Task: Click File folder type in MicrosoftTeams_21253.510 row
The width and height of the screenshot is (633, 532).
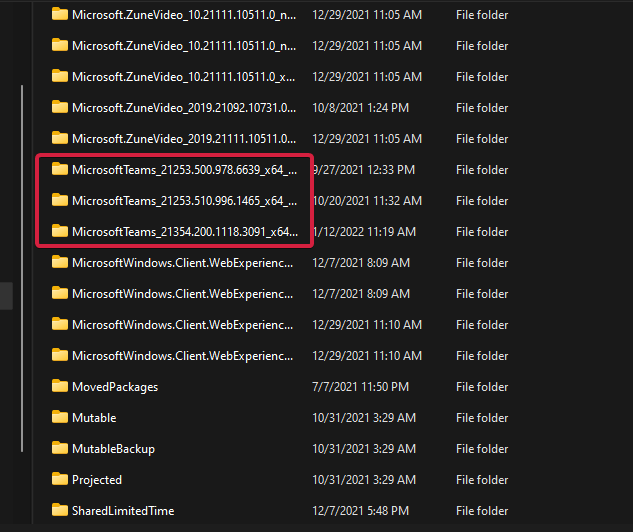Action: click(482, 201)
